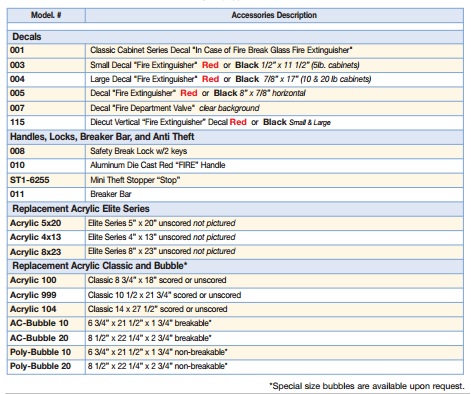Select the Decals section heading
Image resolution: width=471 pixels, height=394 pixels.
27,37
